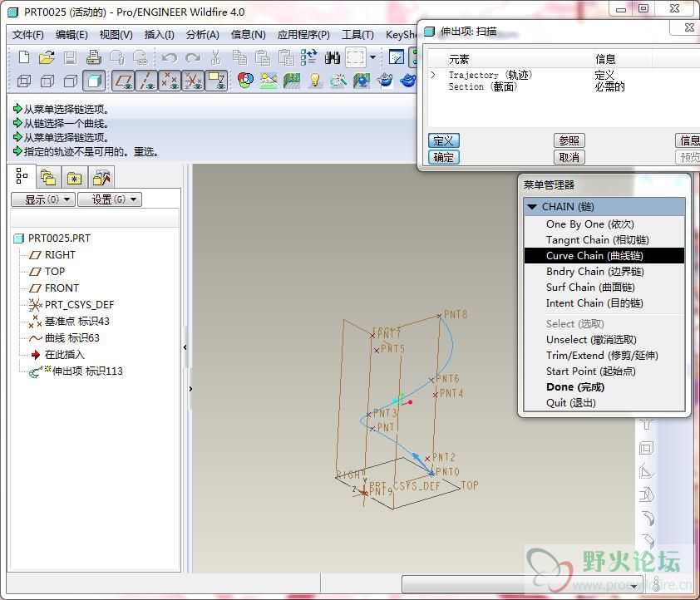Screen dimensions: 700x600
Task: Toggle annotation element display
Action: tap(217, 81)
